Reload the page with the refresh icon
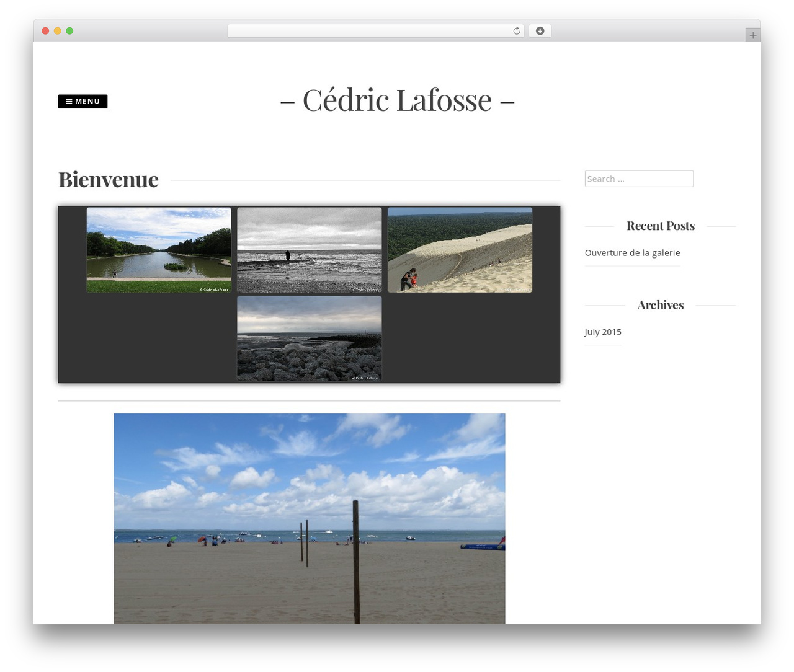The image size is (794, 672). (x=516, y=31)
